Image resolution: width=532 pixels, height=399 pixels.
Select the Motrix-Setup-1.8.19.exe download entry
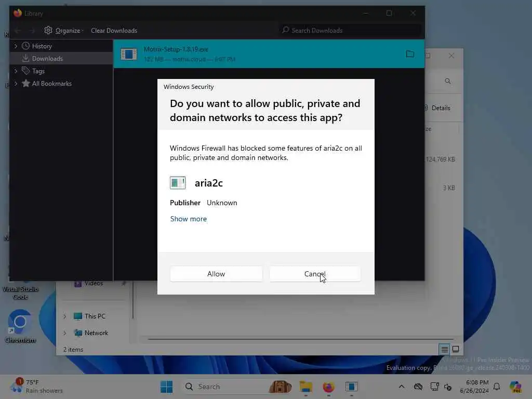[269, 54]
